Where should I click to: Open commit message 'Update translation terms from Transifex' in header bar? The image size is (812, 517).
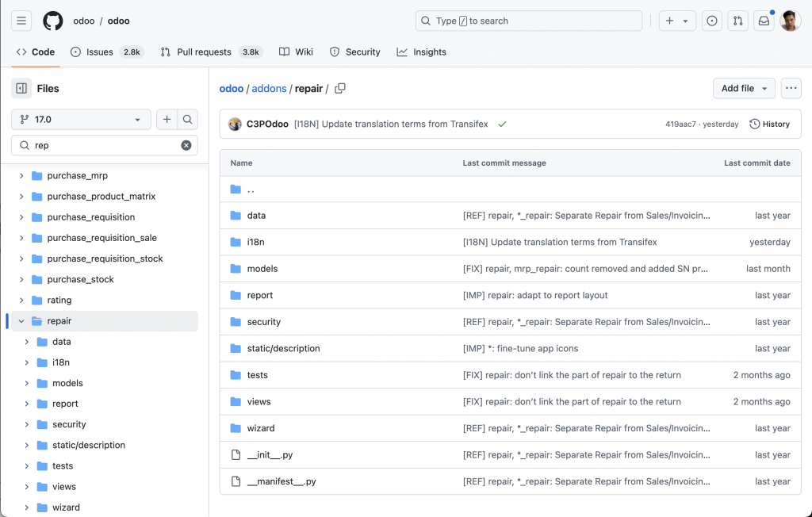pos(391,124)
